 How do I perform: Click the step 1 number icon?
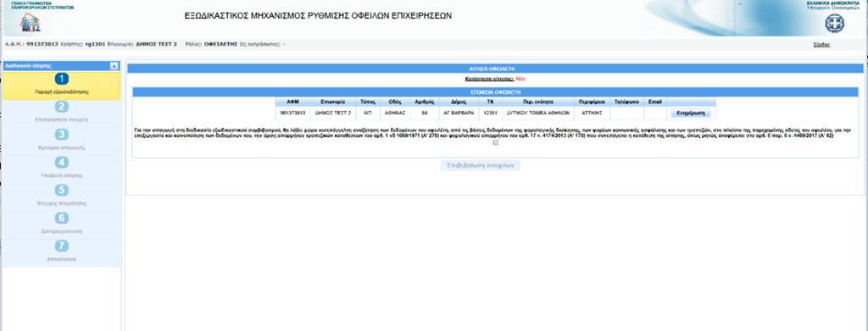click(x=62, y=80)
